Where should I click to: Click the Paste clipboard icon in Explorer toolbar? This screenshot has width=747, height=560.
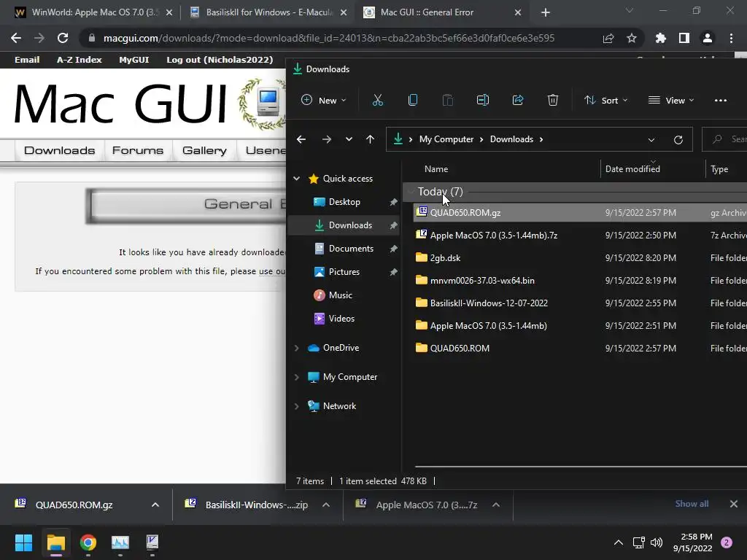(x=447, y=100)
